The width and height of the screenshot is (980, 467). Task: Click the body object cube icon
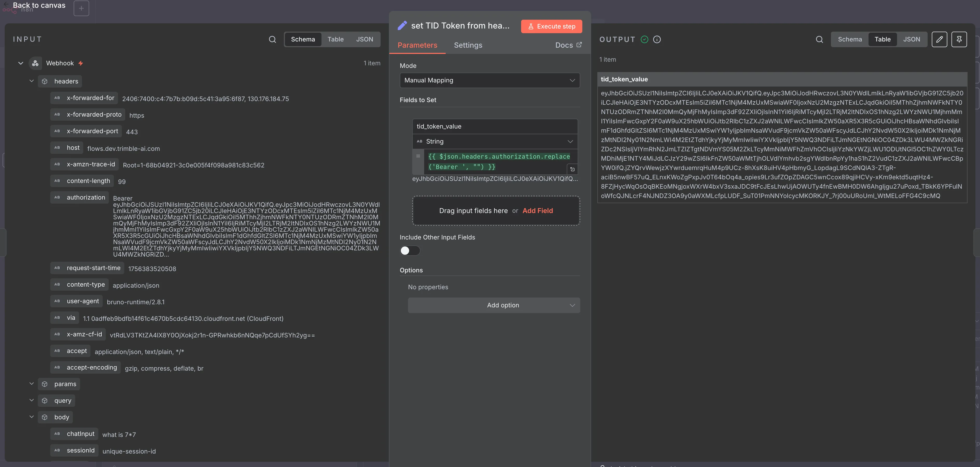[x=45, y=417]
